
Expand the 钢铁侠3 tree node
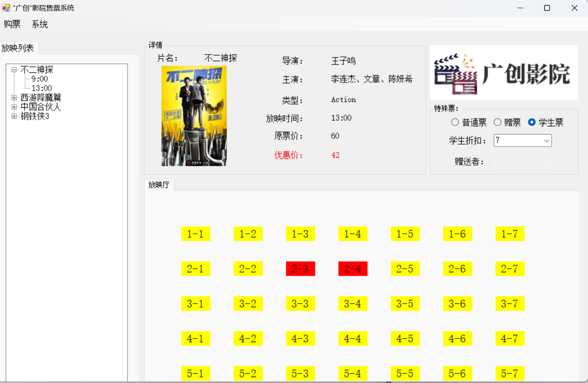coord(14,116)
